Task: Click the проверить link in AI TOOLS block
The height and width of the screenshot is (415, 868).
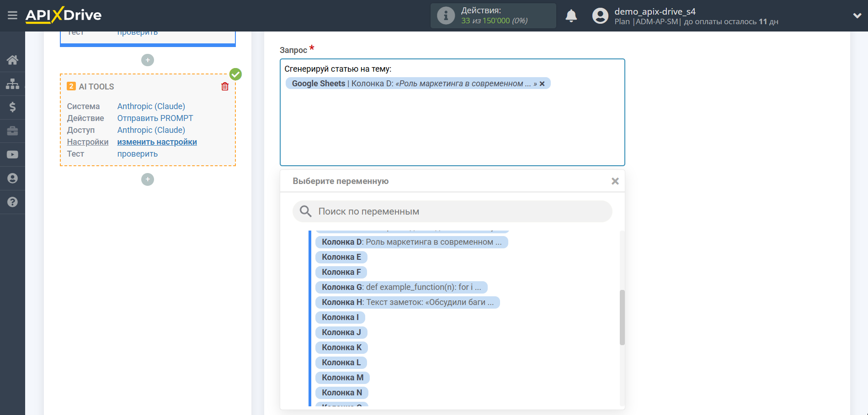Action: 137,154
